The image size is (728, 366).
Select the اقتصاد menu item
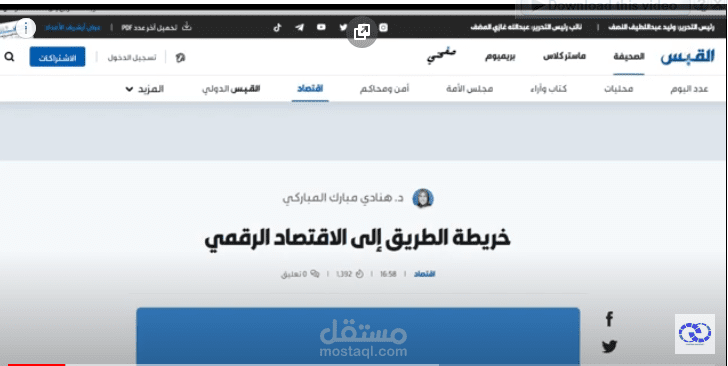310,89
